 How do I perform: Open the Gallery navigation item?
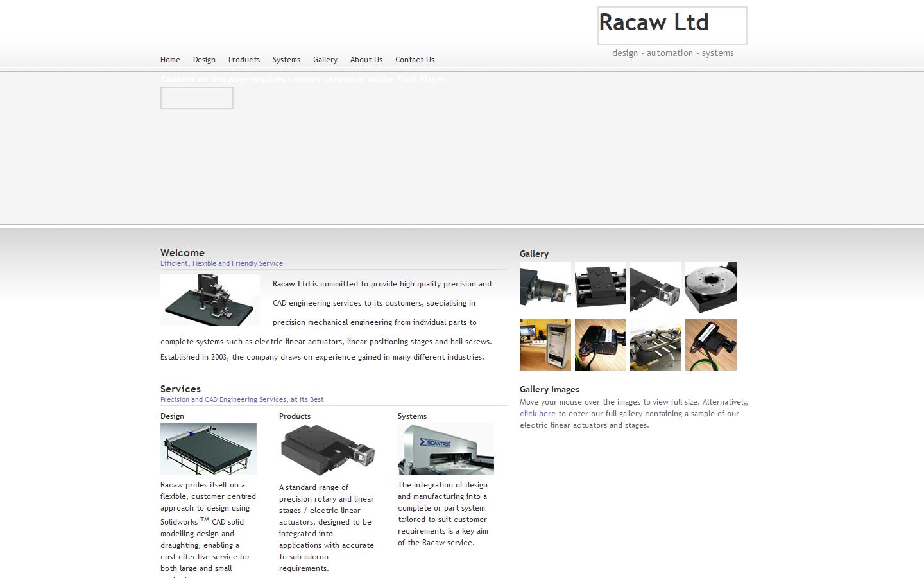[325, 60]
